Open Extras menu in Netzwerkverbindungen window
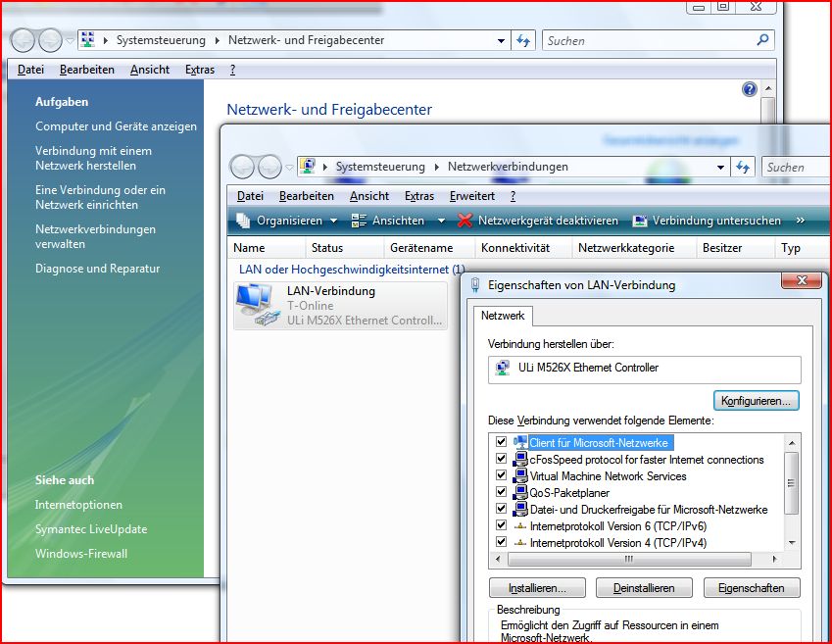 pos(419,196)
